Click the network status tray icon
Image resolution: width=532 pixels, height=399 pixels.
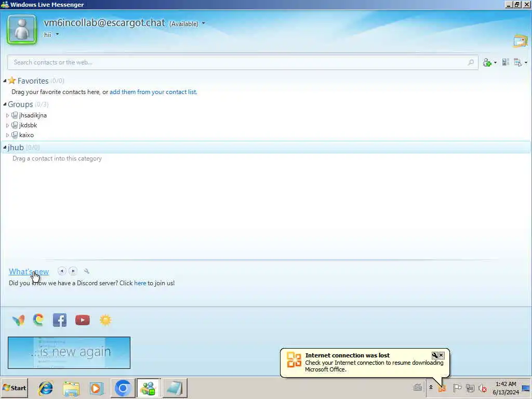click(470, 388)
